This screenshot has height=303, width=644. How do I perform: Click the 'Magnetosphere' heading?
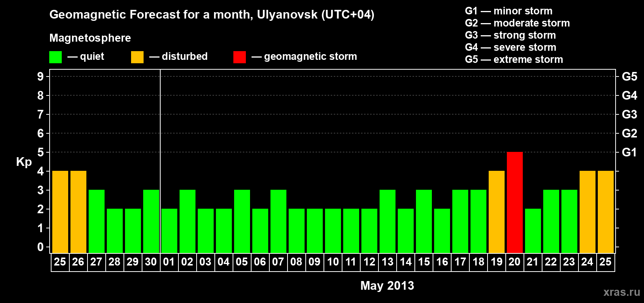point(90,38)
